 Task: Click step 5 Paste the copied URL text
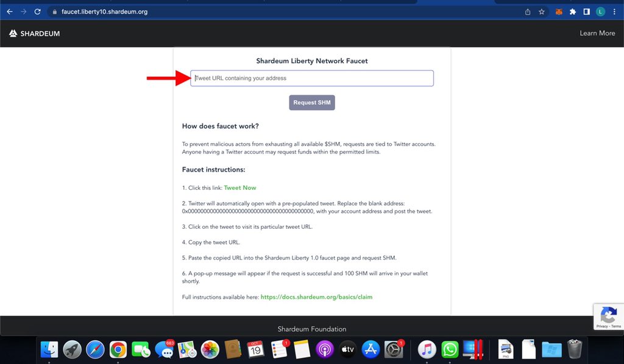pyautogui.click(x=289, y=258)
